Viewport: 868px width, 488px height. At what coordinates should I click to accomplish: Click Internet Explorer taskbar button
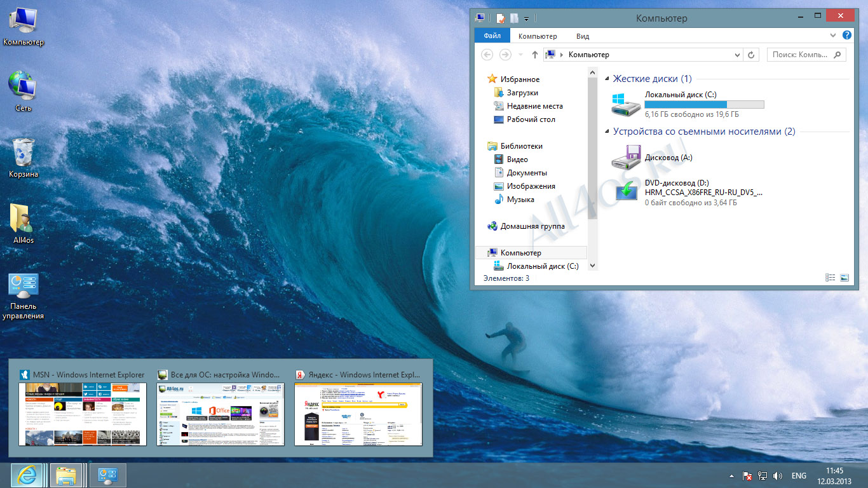(27, 475)
